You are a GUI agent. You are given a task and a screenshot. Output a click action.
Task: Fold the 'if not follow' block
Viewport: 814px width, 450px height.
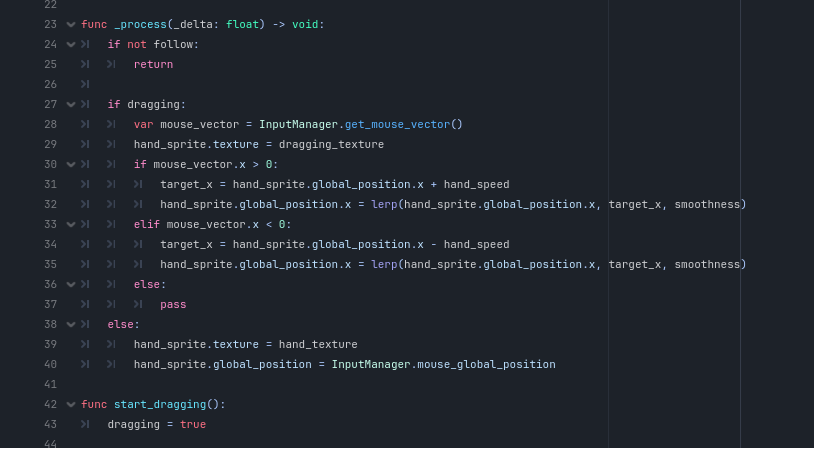(x=71, y=45)
